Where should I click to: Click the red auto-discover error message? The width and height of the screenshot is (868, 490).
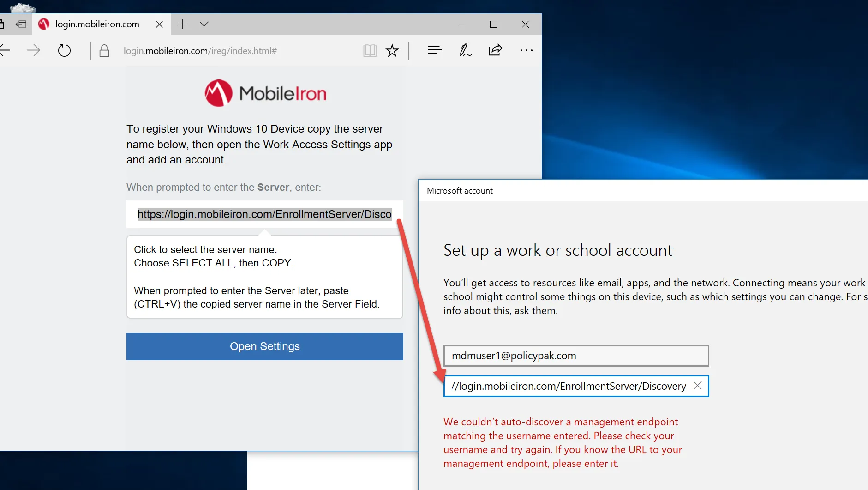pyautogui.click(x=563, y=442)
